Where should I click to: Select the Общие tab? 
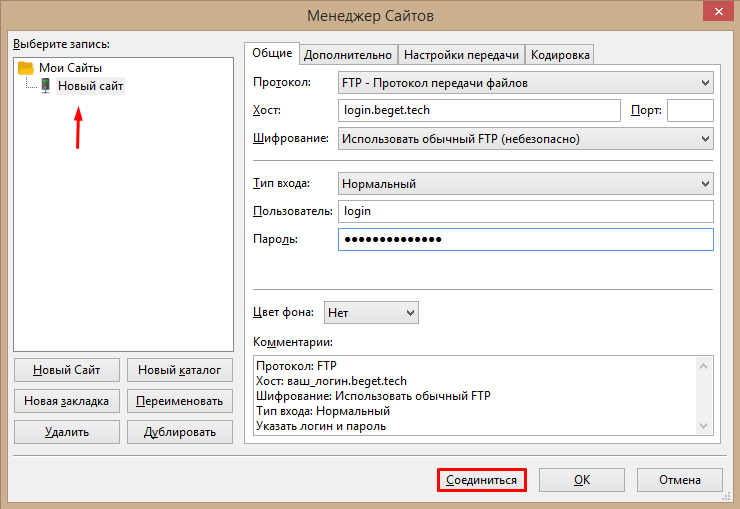point(272,53)
